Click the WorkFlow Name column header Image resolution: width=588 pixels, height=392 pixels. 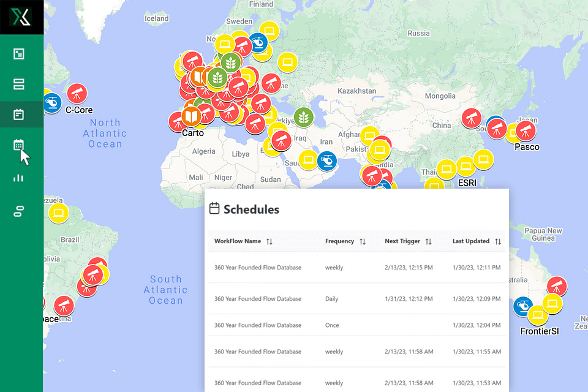[x=238, y=241]
